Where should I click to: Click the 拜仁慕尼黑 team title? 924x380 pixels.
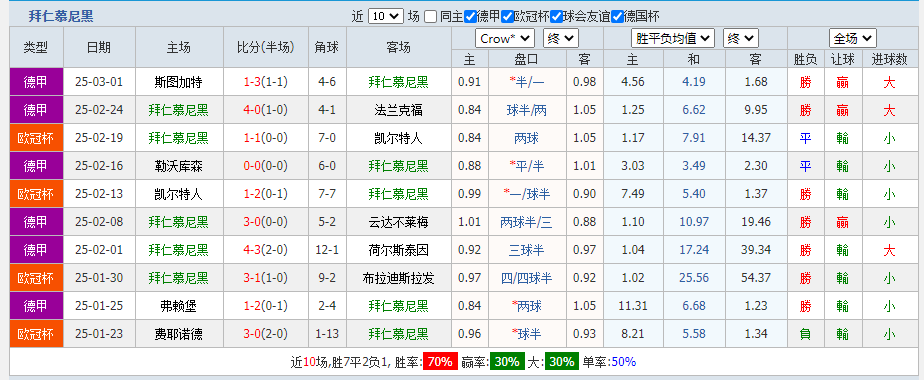coord(61,16)
